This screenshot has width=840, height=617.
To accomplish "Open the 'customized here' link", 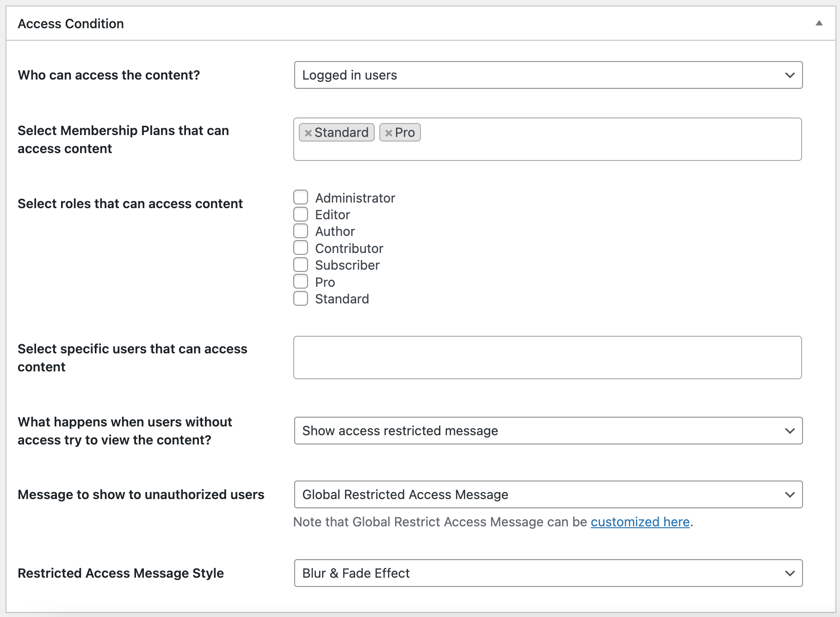I will coord(640,522).
